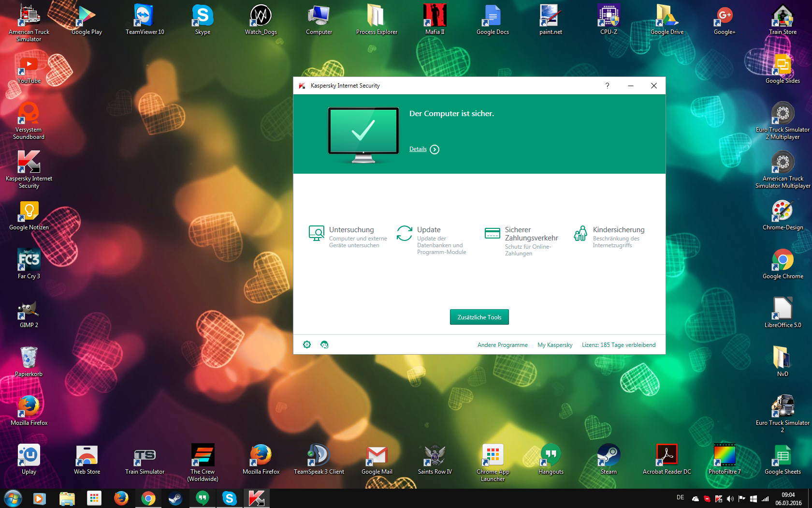
Task: Open the Details link
Action: click(418, 149)
